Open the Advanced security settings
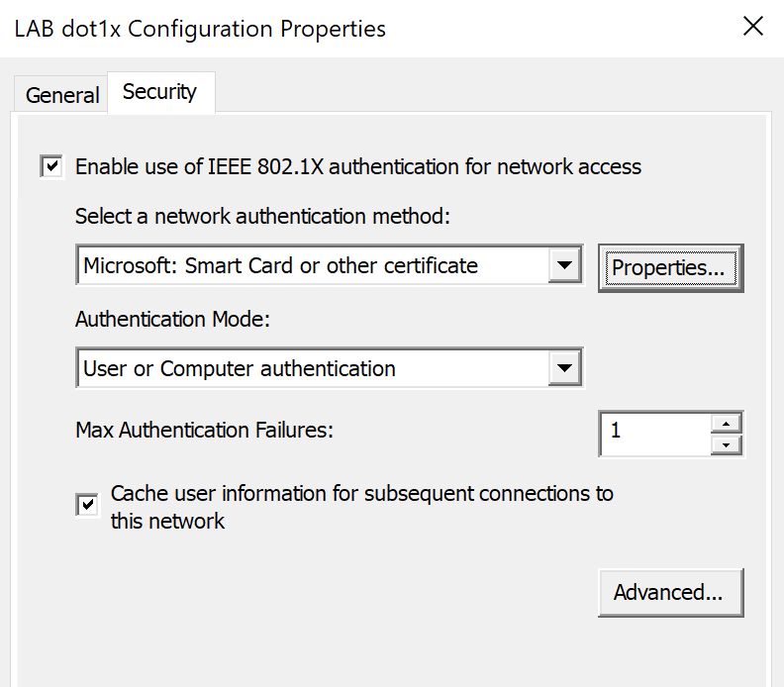Image resolution: width=784 pixels, height=687 pixels. point(670,592)
